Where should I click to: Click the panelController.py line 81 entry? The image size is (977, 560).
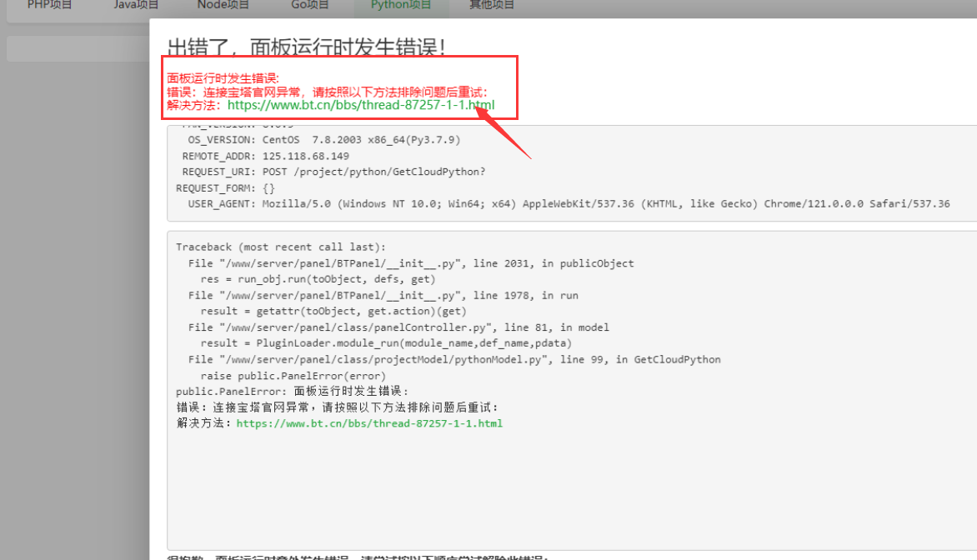[398, 327]
